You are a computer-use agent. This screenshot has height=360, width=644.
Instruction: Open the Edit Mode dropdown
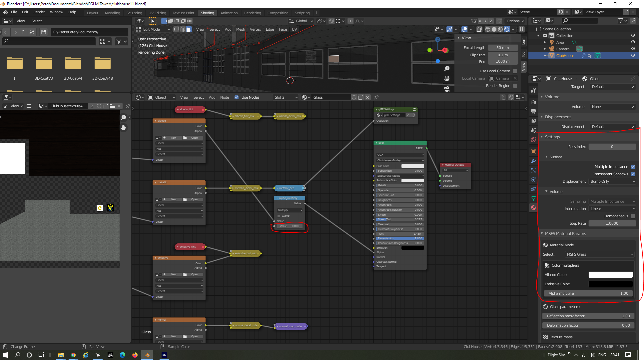tap(153, 29)
